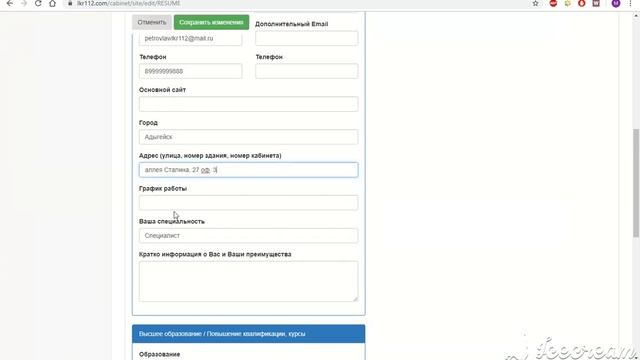Image resolution: width=640 pixels, height=360 pixels.
Task: Click the Дополнительный Email label
Action: [291, 24]
